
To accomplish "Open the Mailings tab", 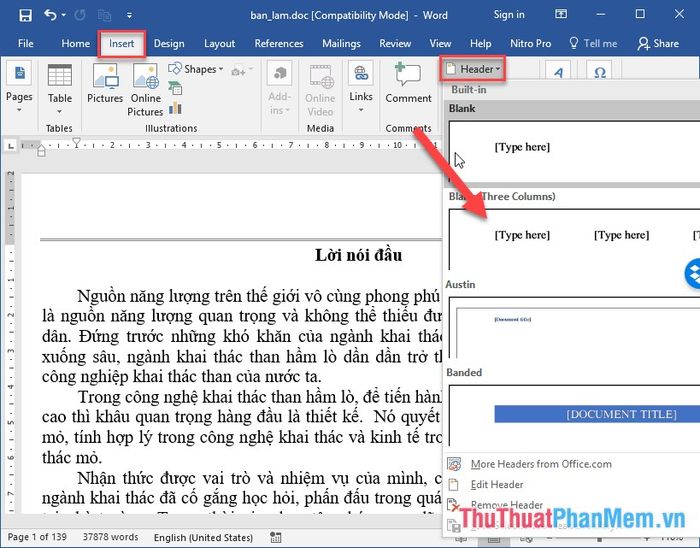I will click(x=341, y=44).
